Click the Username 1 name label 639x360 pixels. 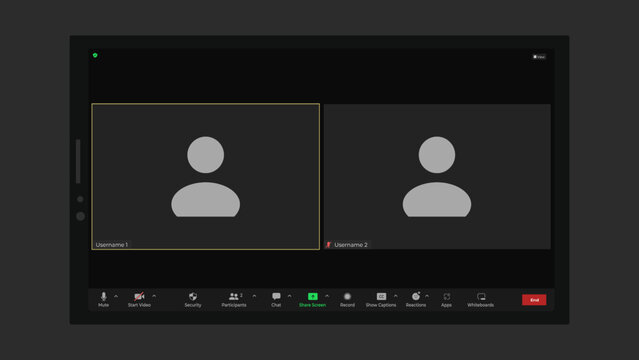[112, 245]
